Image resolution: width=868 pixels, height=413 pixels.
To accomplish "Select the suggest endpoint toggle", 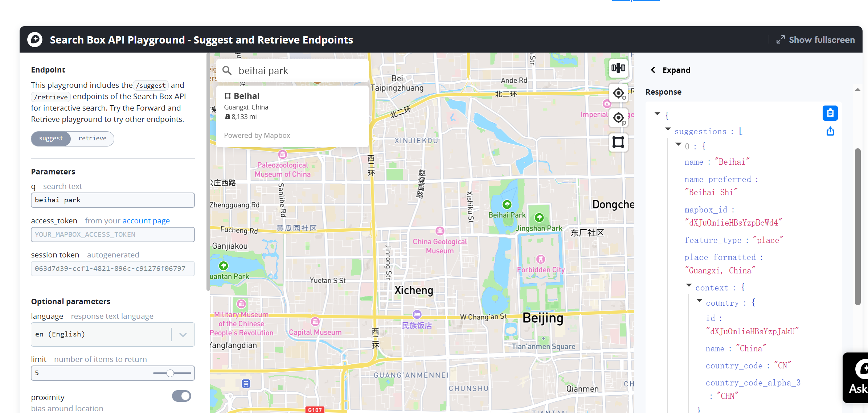I will [x=51, y=139].
